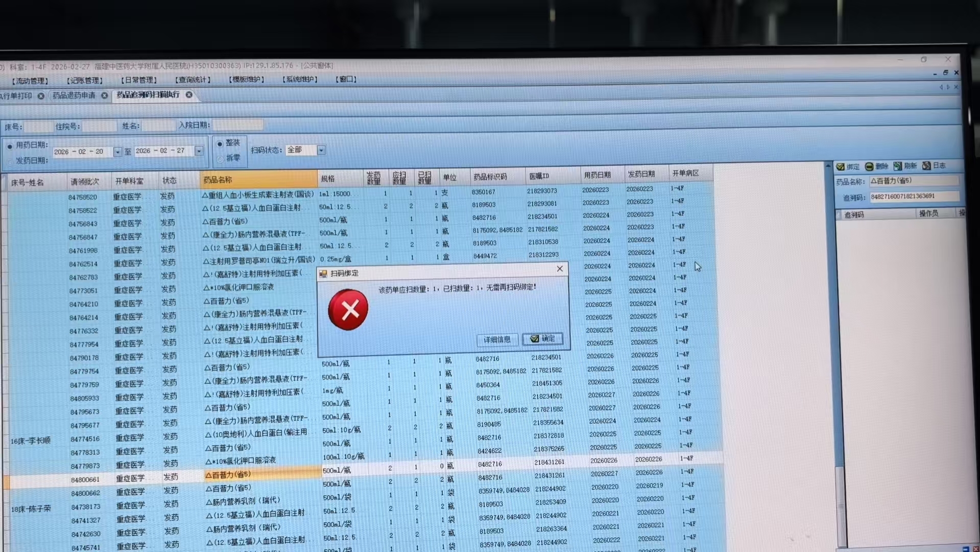
Task: Click into the 入院日期 input field
Action: (237, 125)
